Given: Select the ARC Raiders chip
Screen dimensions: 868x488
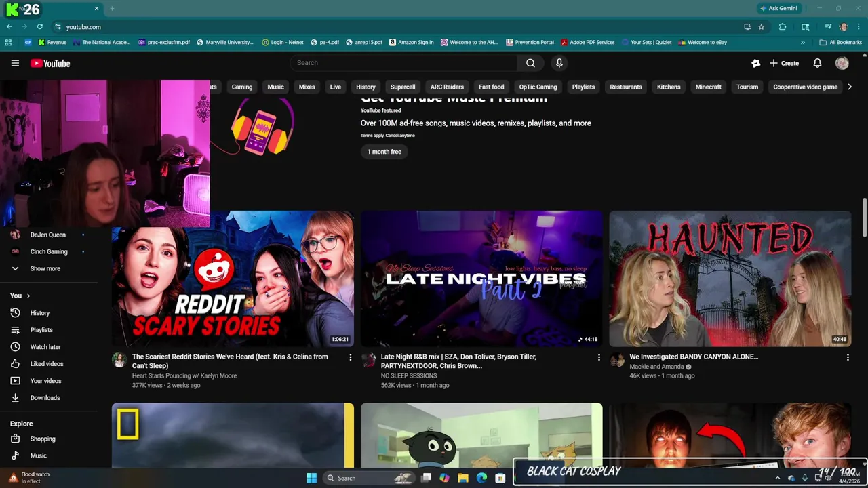Looking at the screenshot, I should point(447,87).
